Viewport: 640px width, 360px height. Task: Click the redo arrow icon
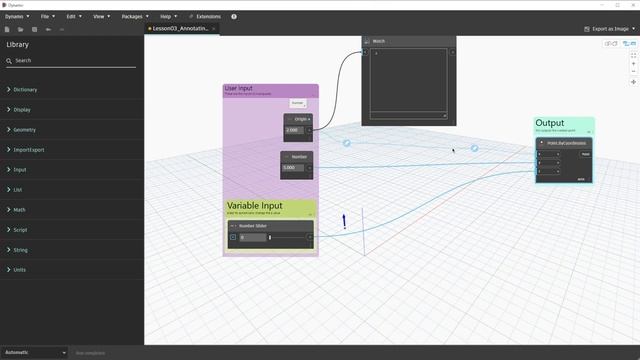[x=62, y=29]
